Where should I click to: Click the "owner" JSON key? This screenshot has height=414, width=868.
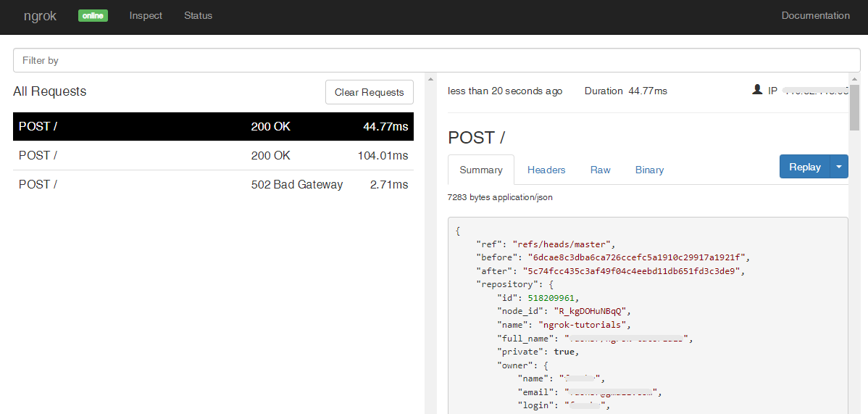click(x=515, y=365)
